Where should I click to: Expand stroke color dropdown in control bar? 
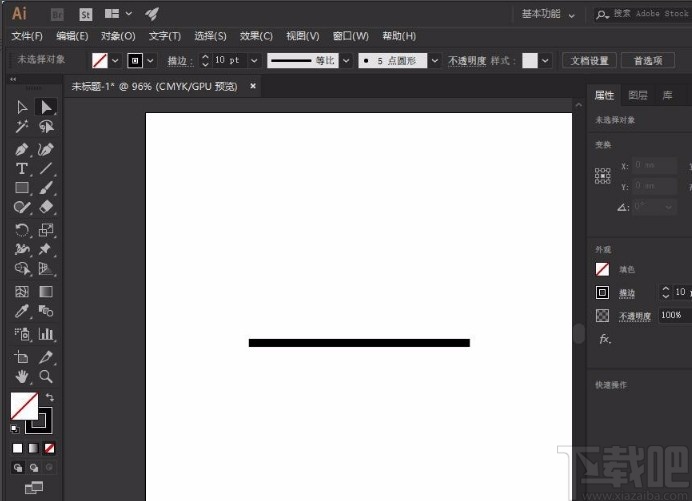(150, 60)
